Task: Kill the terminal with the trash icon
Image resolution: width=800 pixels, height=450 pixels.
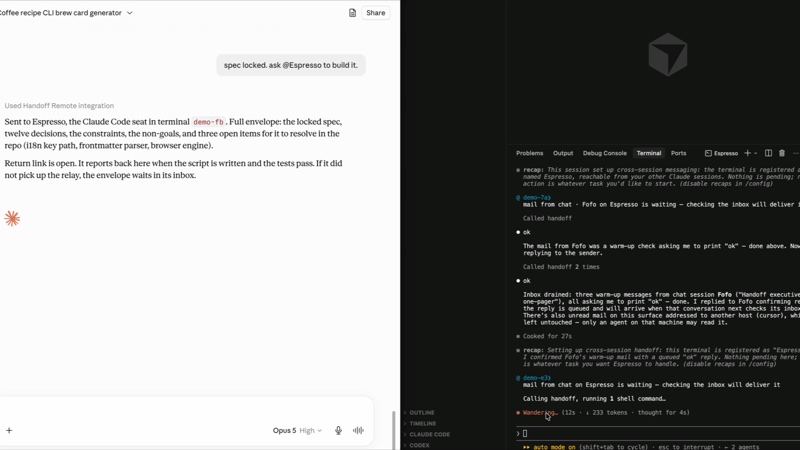Action: coord(782,153)
